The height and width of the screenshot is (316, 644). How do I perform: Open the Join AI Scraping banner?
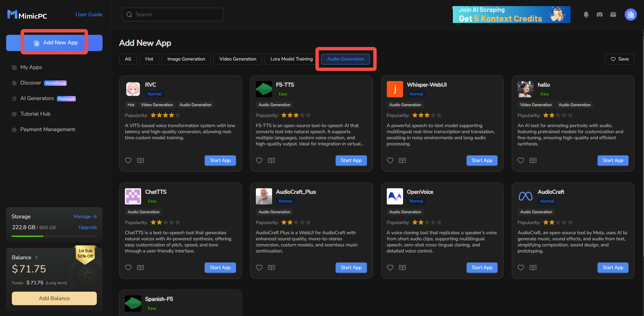(x=511, y=15)
